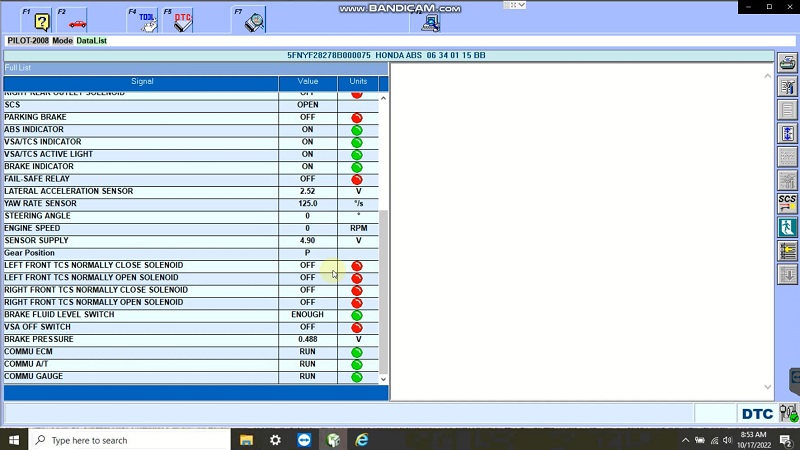Click the DTC button at bottom right
Viewport: 800px width, 450px height.
click(757, 413)
